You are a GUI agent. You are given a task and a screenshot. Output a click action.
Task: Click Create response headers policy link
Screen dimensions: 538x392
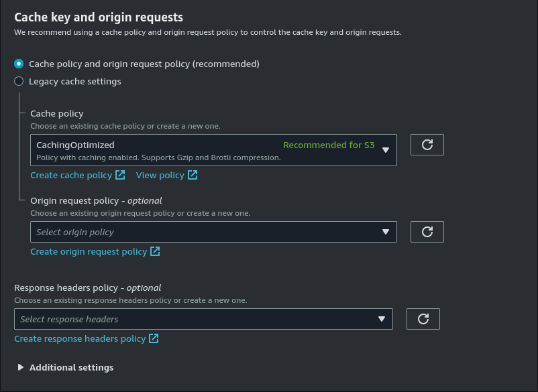point(80,338)
